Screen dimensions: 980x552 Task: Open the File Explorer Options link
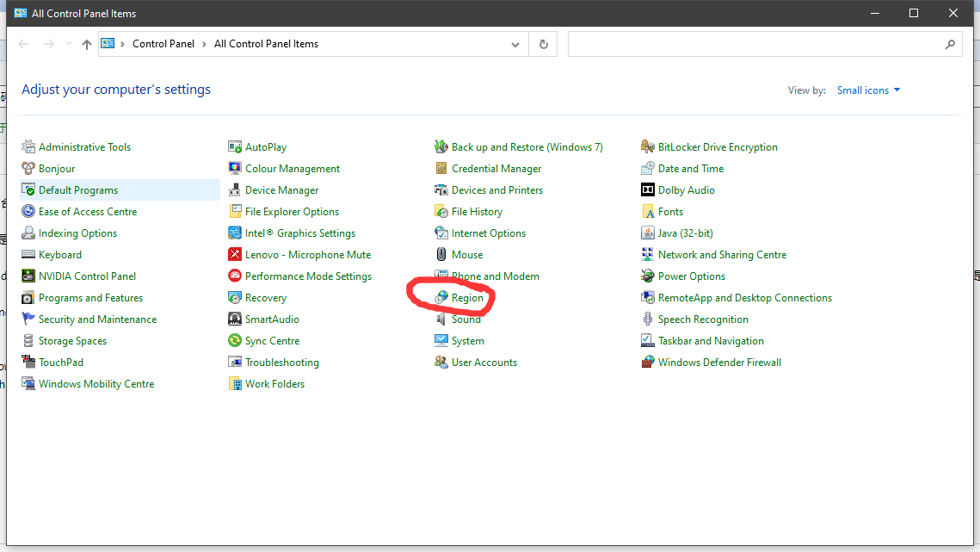click(x=292, y=212)
